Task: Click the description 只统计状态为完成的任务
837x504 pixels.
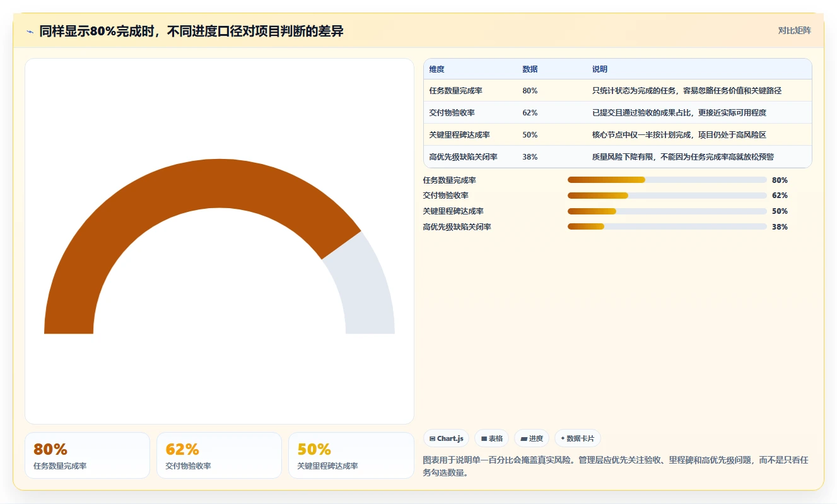Action: (x=686, y=91)
